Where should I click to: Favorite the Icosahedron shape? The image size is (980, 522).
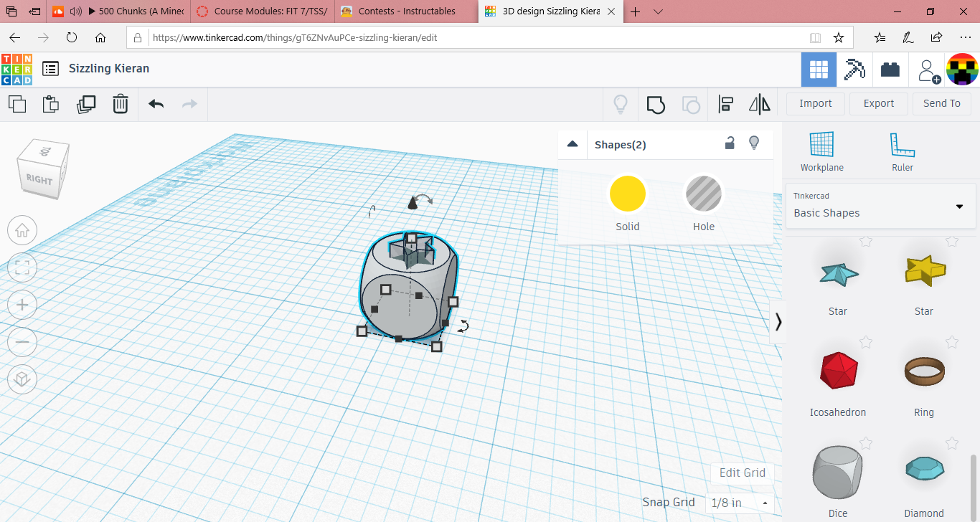866,343
